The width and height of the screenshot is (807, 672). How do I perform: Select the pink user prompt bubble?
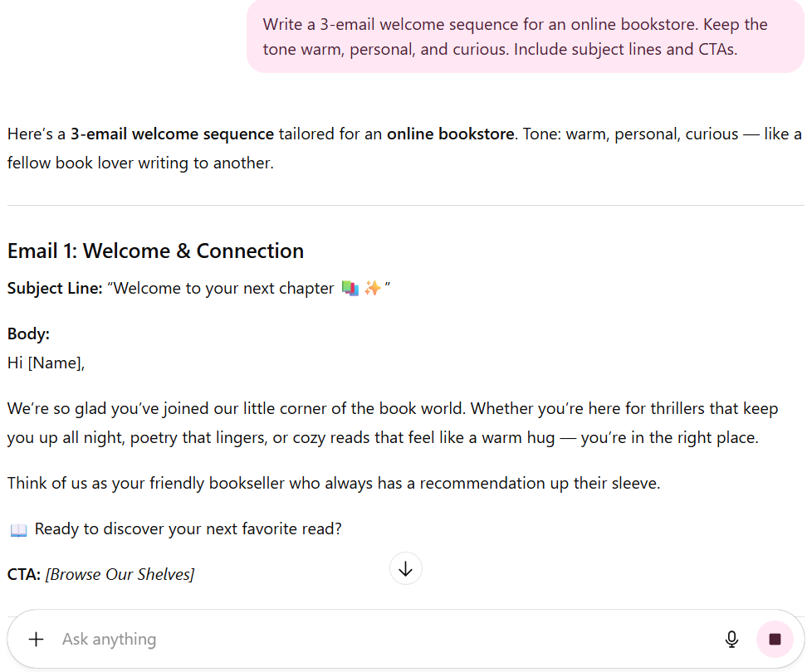click(x=526, y=37)
